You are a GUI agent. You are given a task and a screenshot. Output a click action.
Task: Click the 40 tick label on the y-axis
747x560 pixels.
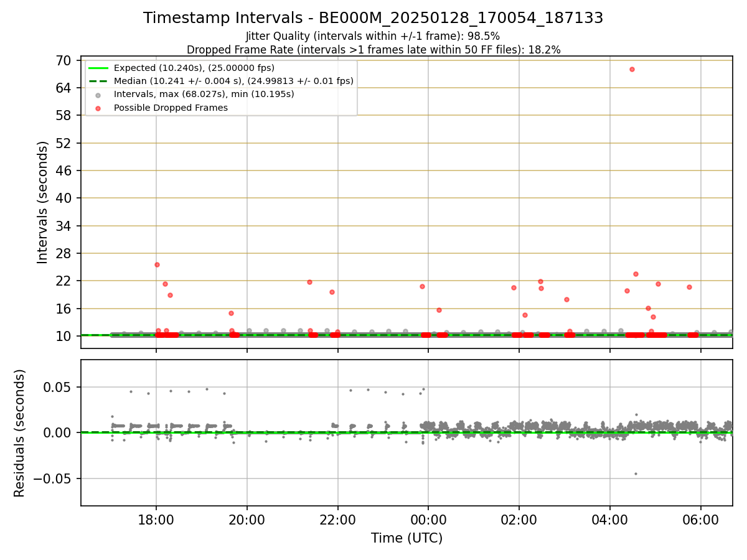point(63,198)
